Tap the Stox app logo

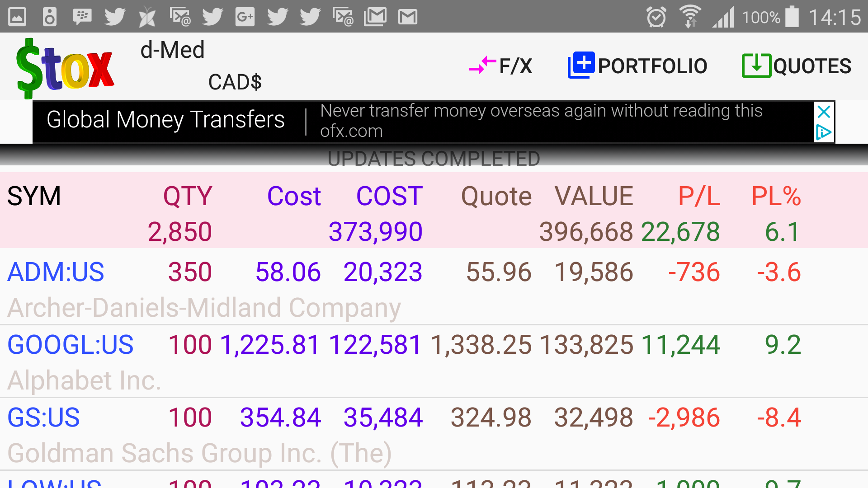[x=65, y=68]
